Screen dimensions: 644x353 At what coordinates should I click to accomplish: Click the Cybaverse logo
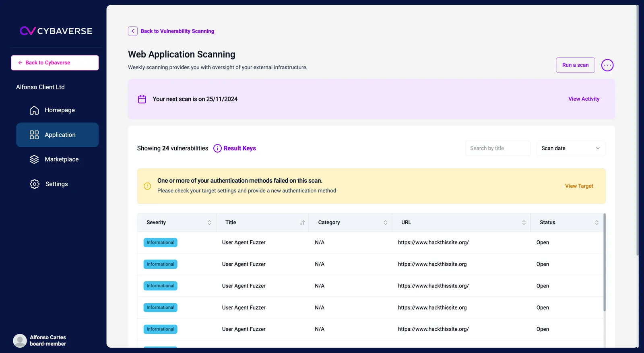(56, 31)
